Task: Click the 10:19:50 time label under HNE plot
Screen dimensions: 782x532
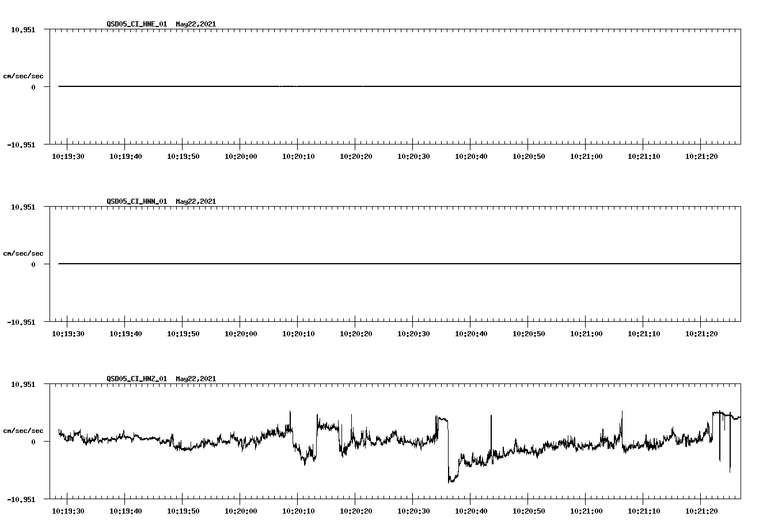Action: click(x=183, y=156)
